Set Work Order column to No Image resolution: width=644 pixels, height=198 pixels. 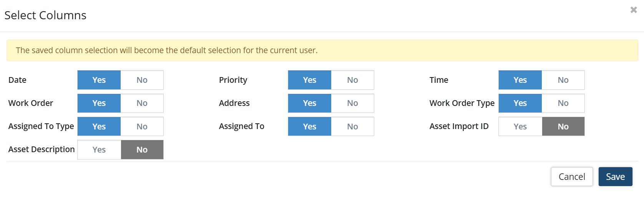tap(142, 103)
